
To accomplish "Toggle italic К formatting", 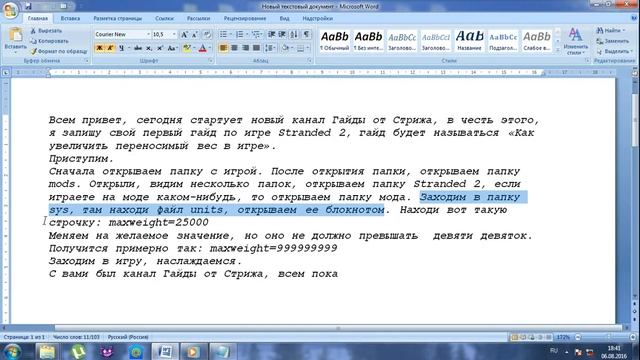I will click(x=110, y=48).
